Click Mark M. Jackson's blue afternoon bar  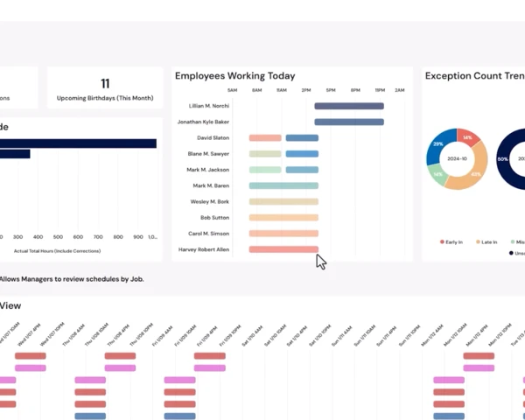click(x=302, y=170)
